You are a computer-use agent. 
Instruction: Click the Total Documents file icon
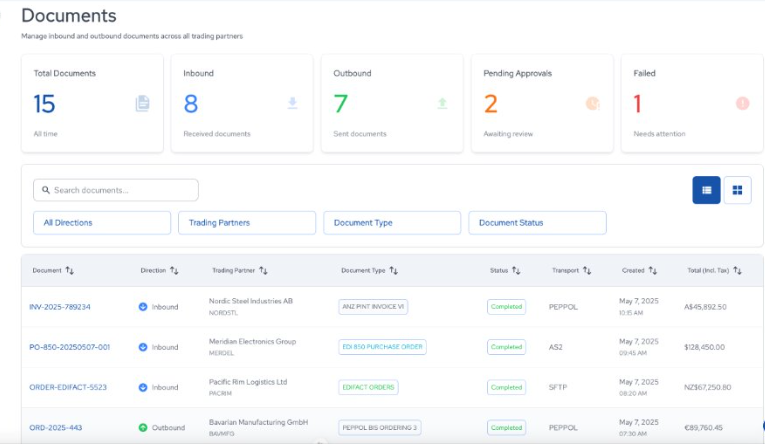(142, 103)
